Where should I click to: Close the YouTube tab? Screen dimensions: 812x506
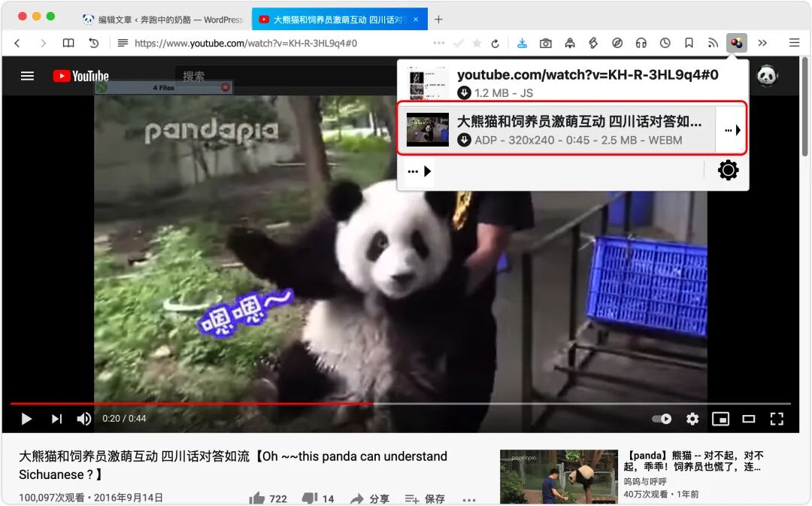pos(415,20)
